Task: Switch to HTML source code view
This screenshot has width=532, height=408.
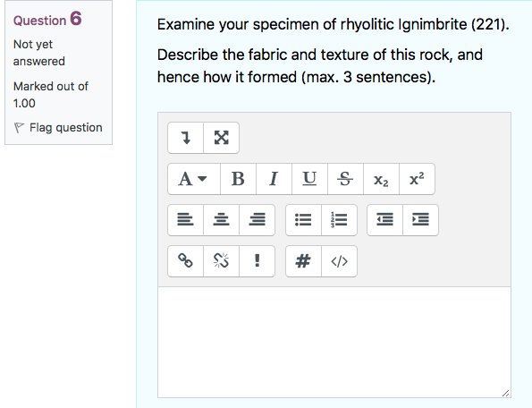Action: [x=339, y=261]
